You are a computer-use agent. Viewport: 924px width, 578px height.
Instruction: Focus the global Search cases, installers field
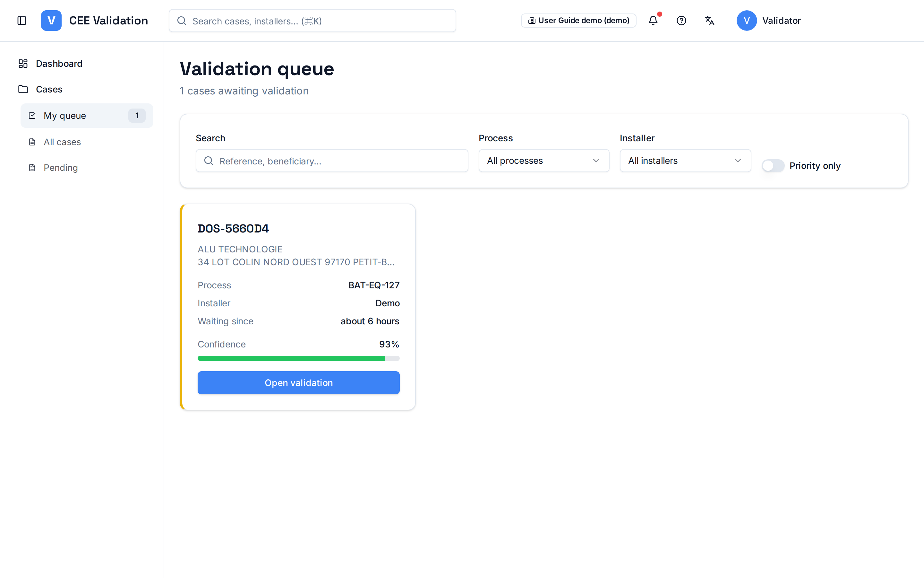312,21
